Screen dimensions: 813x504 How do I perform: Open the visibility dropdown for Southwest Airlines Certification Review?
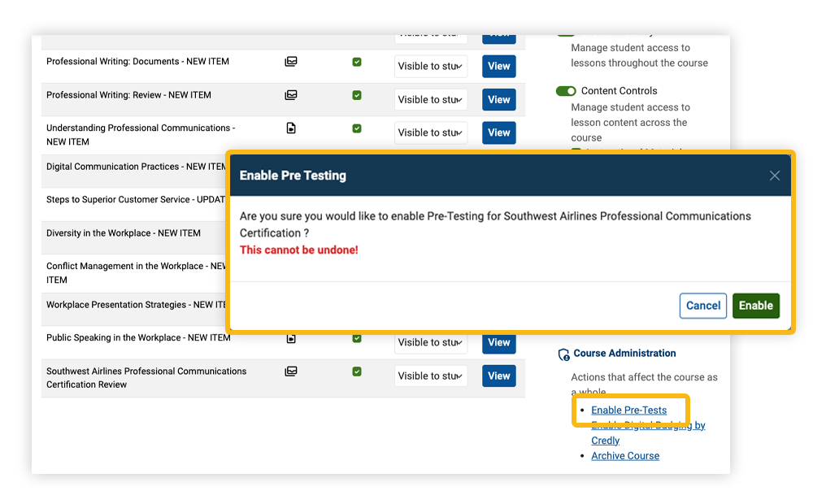[431, 375]
